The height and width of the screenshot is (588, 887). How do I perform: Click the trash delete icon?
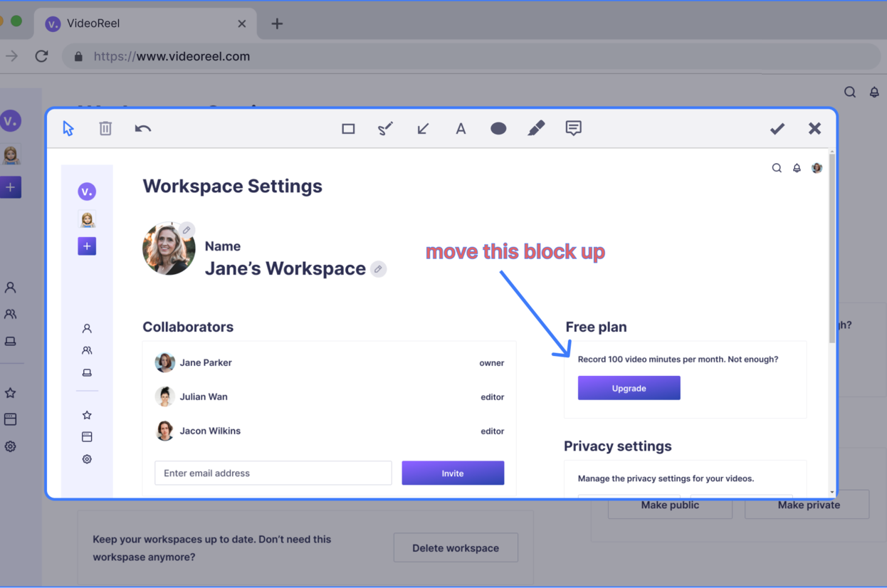pos(105,129)
